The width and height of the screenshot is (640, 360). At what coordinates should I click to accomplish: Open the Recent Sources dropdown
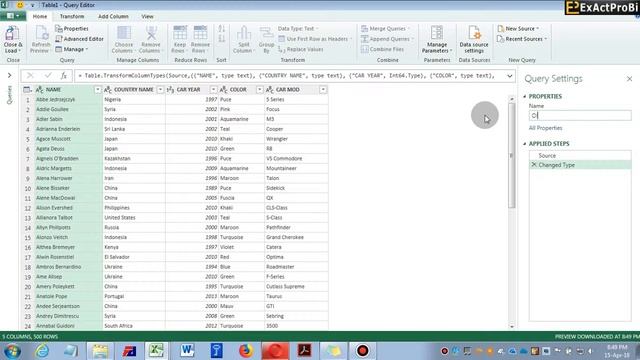point(522,39)
